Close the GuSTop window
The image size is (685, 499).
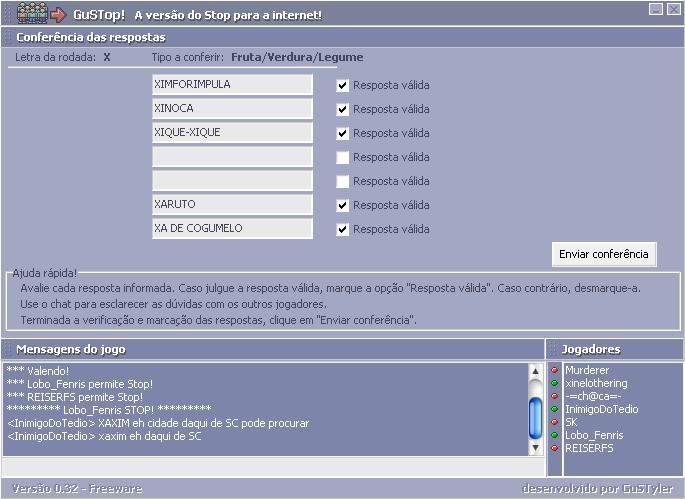tap(673, 9)
